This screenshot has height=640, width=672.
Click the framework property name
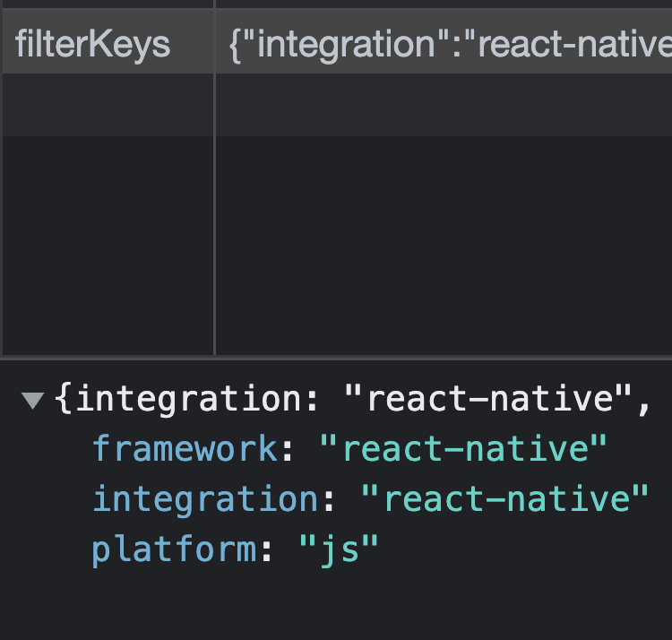tap(185, 449)
